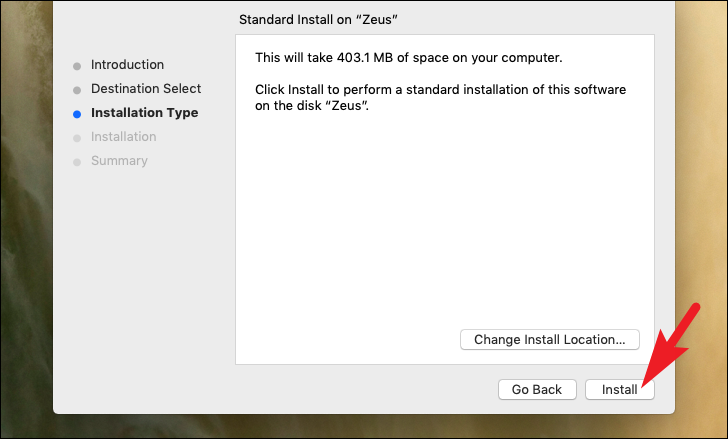
Task: Click the bold Installation Type step
Action: point(144,113)
